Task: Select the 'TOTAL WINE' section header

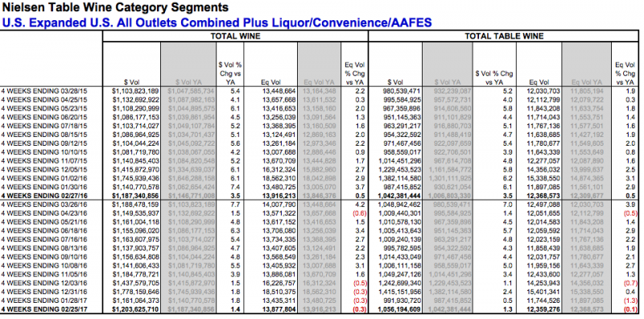Action: coord(235,36)
